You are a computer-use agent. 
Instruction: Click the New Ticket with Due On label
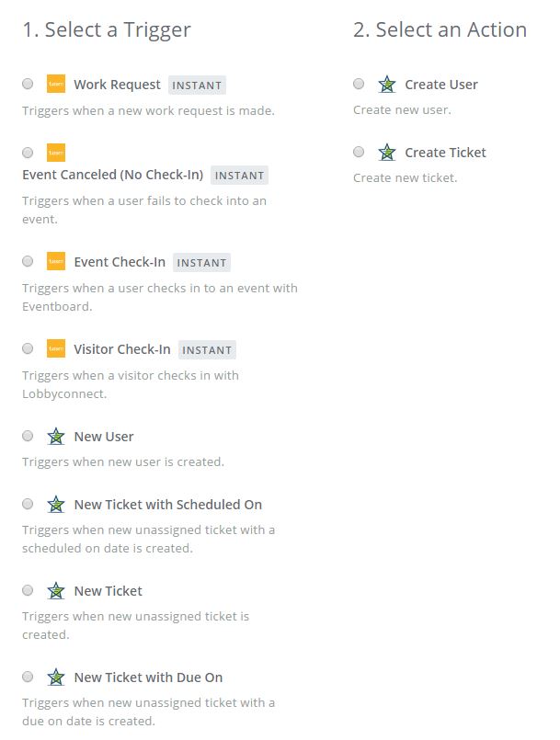pos(148,677)
